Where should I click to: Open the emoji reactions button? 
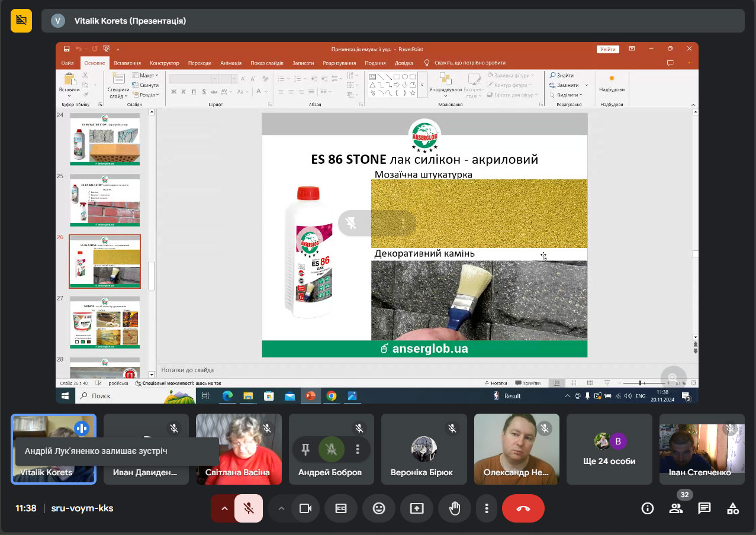[x=379, y=508]
